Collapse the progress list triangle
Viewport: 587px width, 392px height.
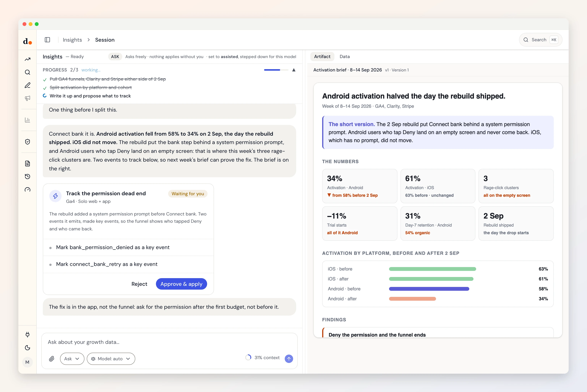click(x=294, y=70)
